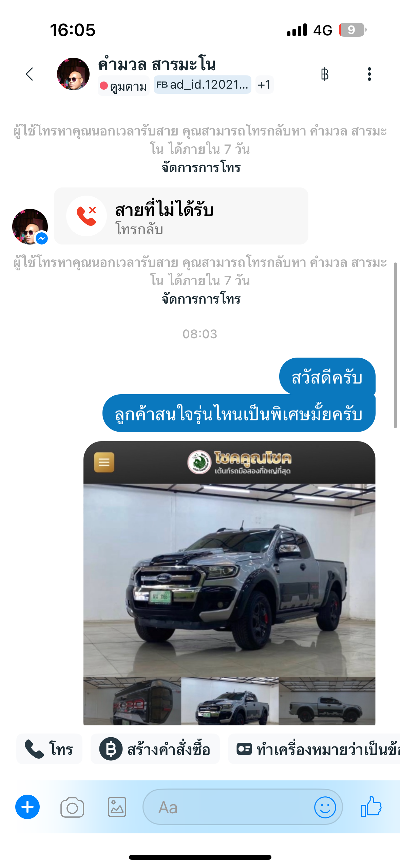Open the FB ad_id.12021 tag

[203, 85]
